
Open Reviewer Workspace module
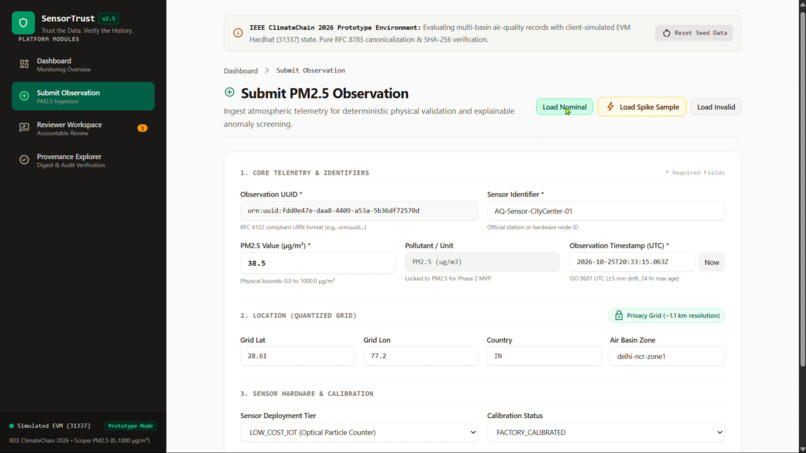(83, 128)
